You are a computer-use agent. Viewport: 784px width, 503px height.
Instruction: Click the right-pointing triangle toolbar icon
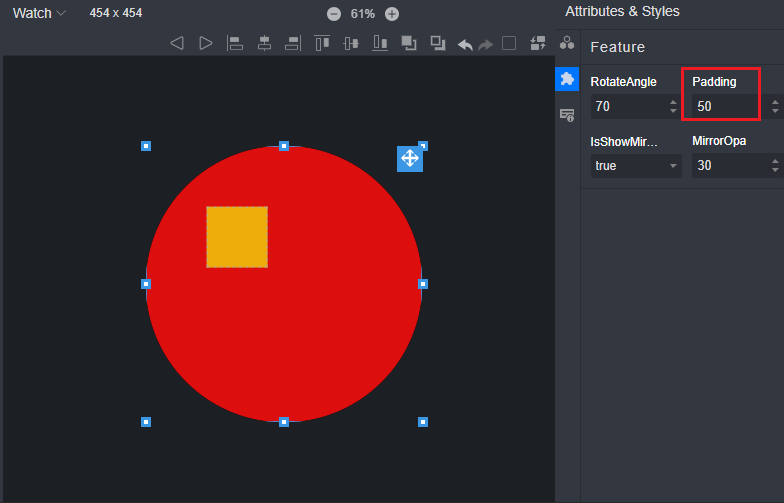point(206,43)
